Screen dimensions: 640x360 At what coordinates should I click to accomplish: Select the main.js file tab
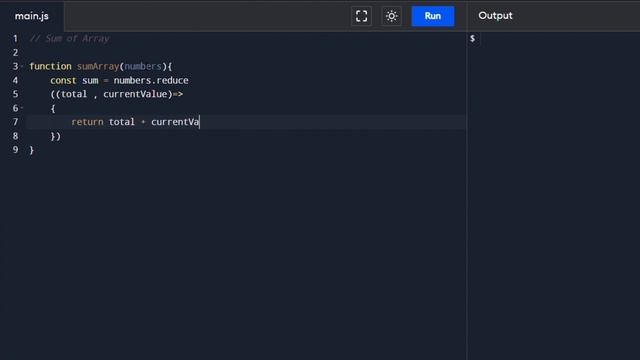click(32, 16)
